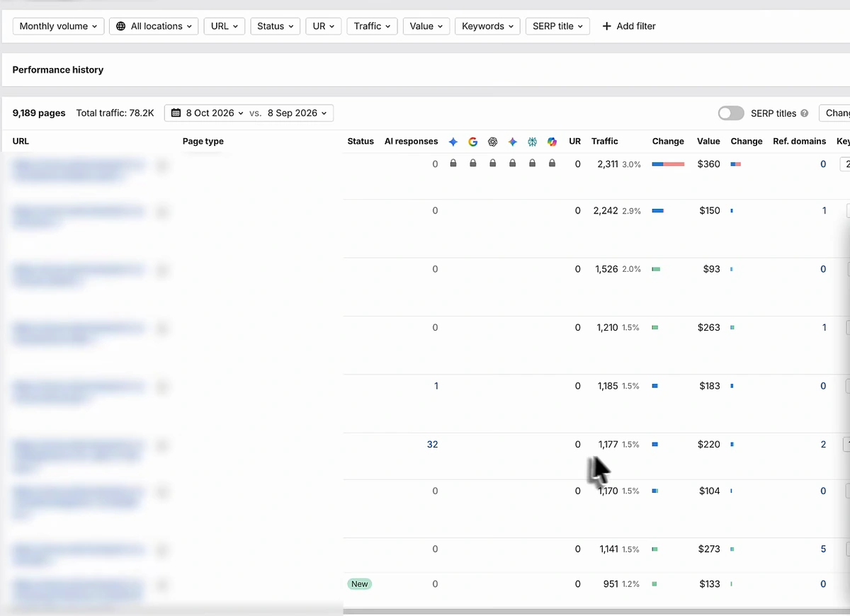The image size is (850, 616).
Task: Click the $273 value cell
Action: pyautogui.click(x=709, y=549)
